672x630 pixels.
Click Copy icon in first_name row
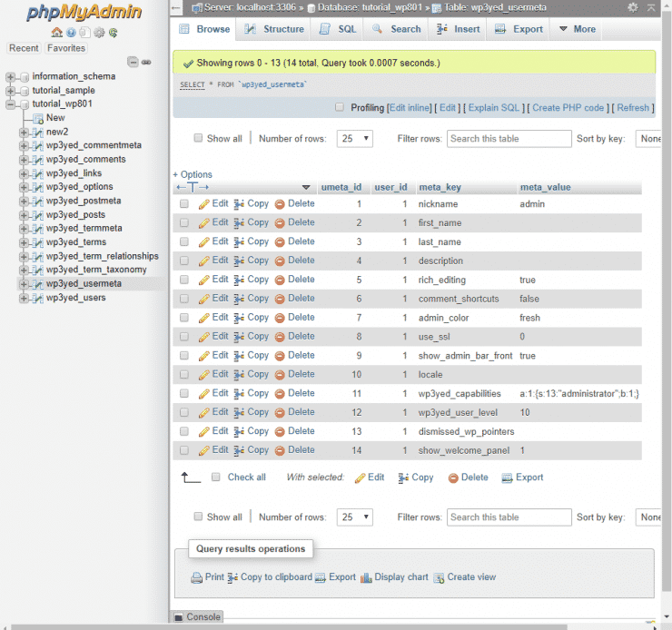(239, 223)
